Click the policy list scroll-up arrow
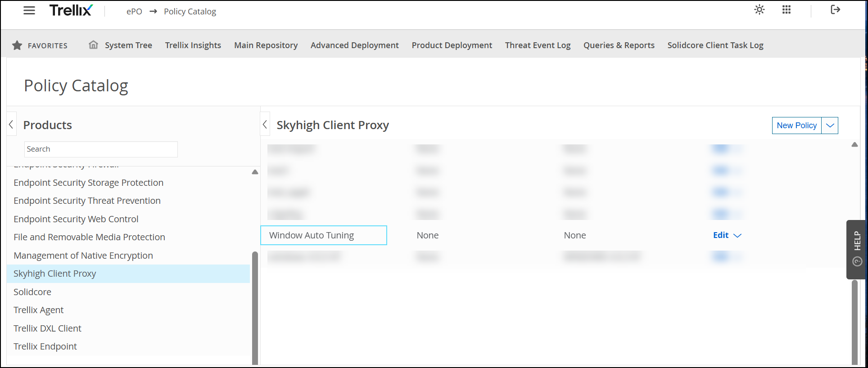Screen dimensions: 868x368 click(x=854, y=144)
